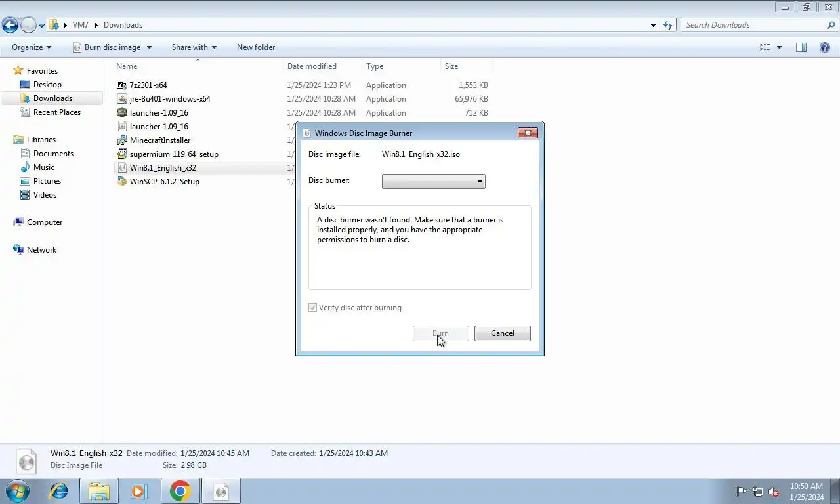Open the Organize menu
840x504 pixels.
[31, 47]
